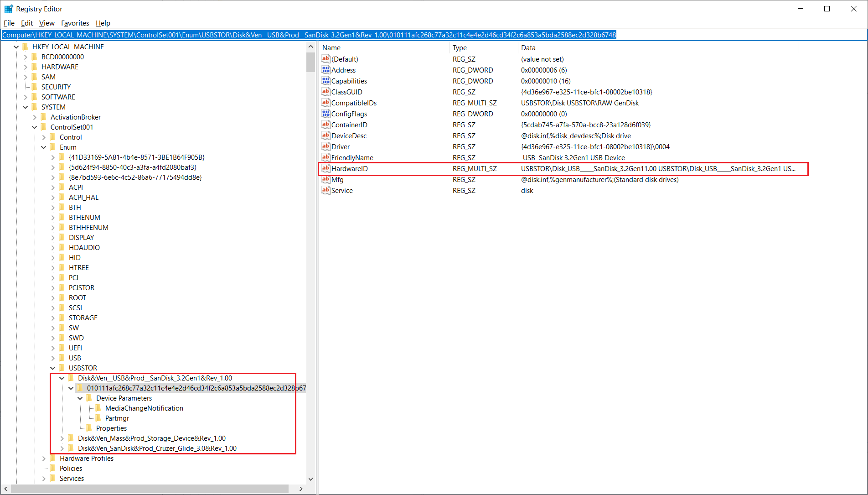Click the ContainerID string value icon
The width and height of the screenshot is (868, 495).
pyautogui.click(x=325, y=125)
